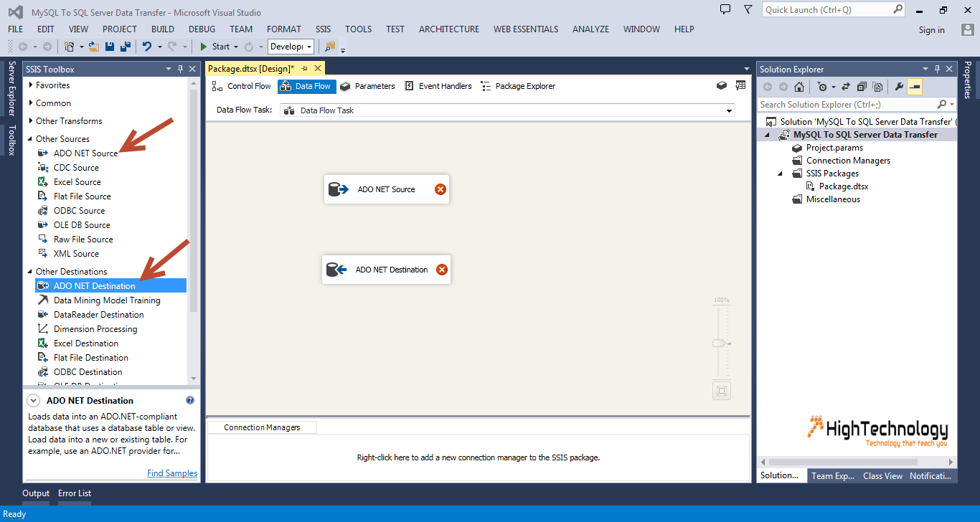The image size is (980, 522).
Task: Click the account avatar icon
Action: tap(968, 29)
